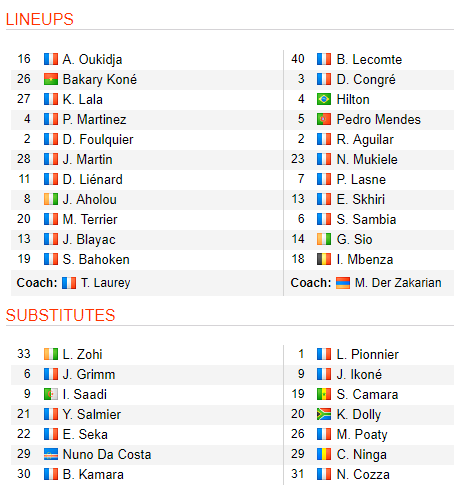Click the SUBSTITUTES section heading
454x495 pixels.
[x=60, y=315]
